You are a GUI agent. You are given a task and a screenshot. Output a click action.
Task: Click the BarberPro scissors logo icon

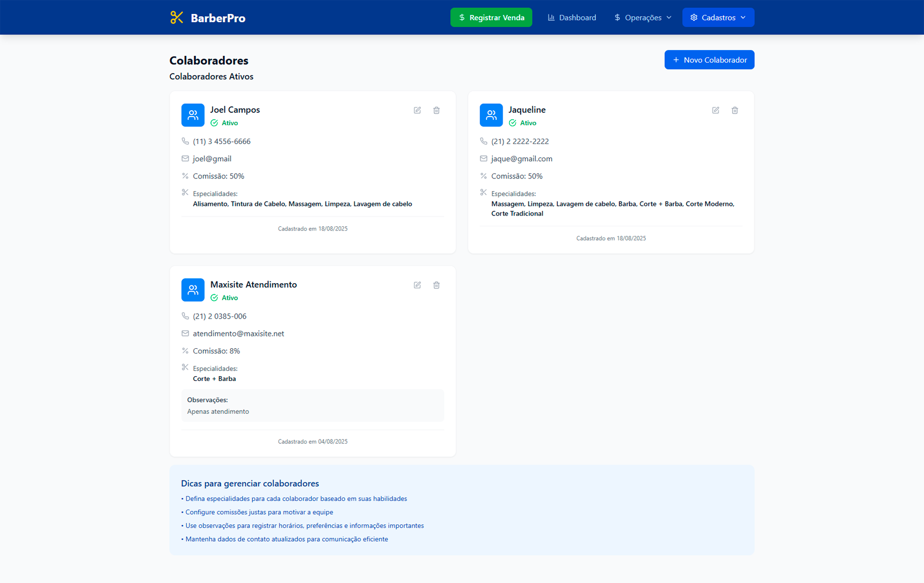[x=177, y=18]
